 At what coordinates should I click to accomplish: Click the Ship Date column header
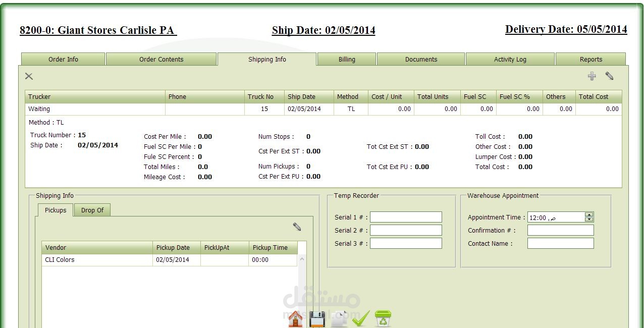click(309, 96)
